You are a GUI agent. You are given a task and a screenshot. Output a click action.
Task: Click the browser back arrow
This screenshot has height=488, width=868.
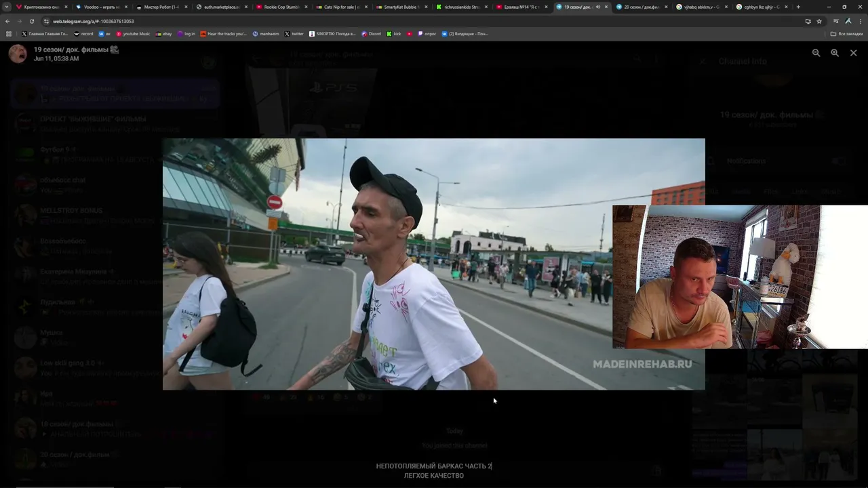click(x=7, y=21)
